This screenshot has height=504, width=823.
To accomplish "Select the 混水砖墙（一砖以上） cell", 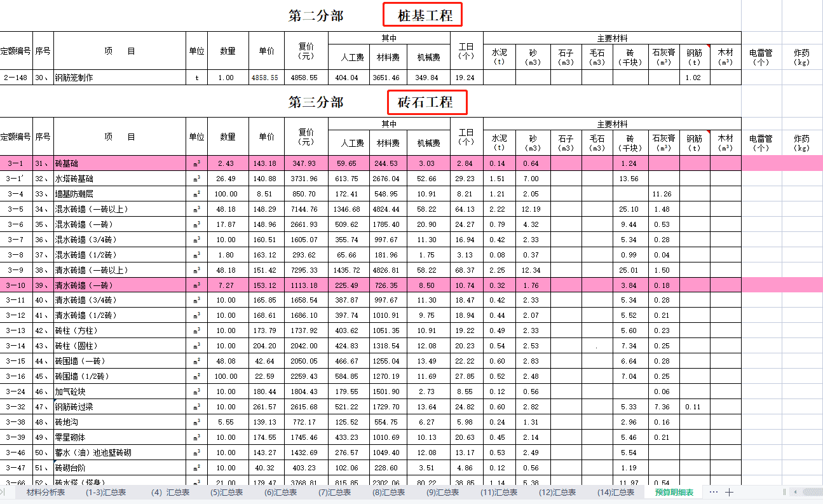I will (119, 209).
